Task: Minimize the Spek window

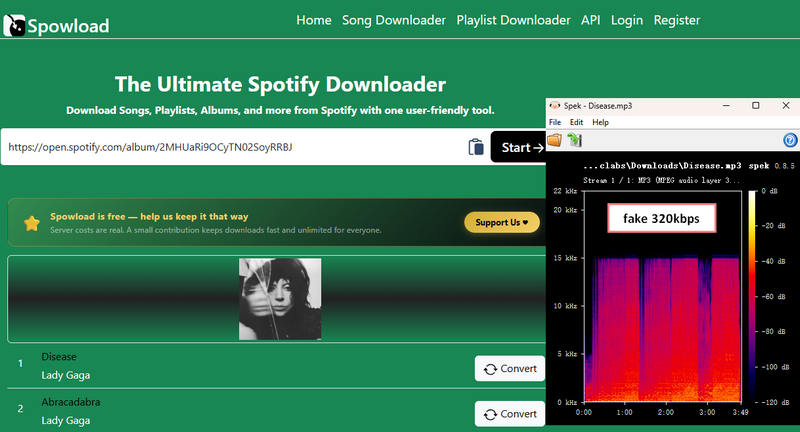Action: click(726, 106)
